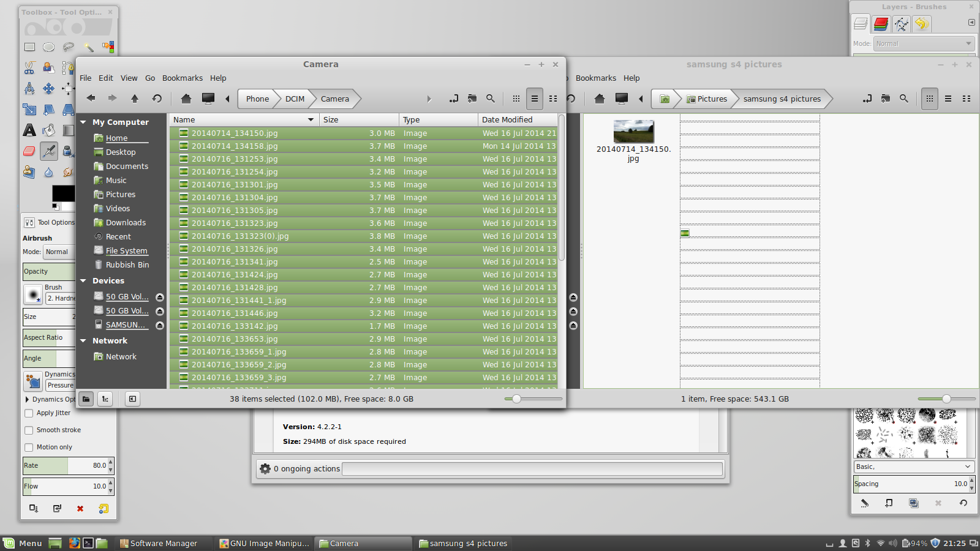This screenshot has width=980, height=551.
Task: Switch Camera window to compact view
Action: (x=553, y=99)
